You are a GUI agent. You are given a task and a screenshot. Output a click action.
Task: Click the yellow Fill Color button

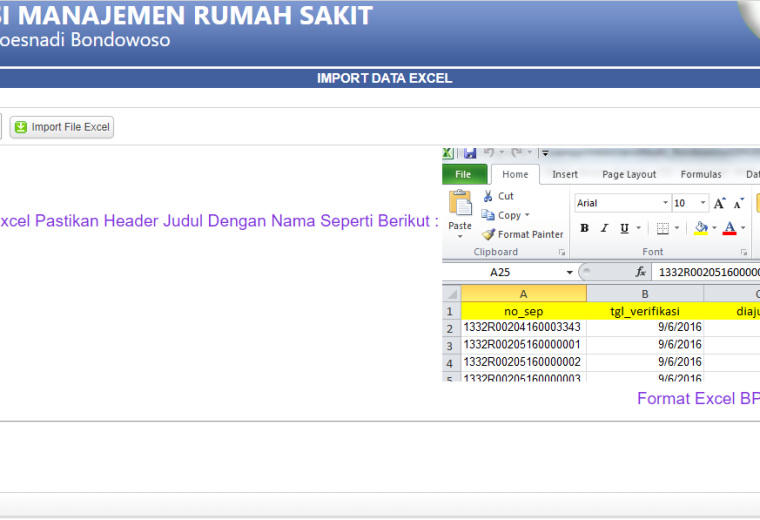tap(701, 228)
